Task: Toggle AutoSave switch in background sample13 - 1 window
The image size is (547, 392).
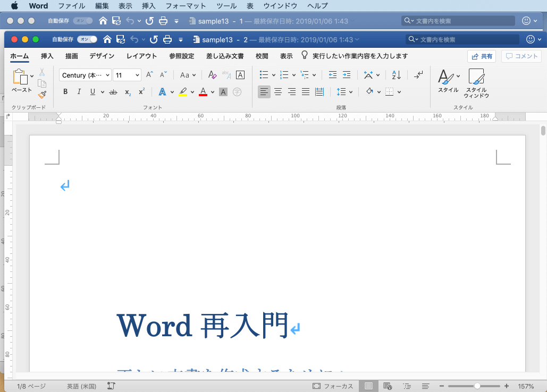Action: tap(83, 21)
